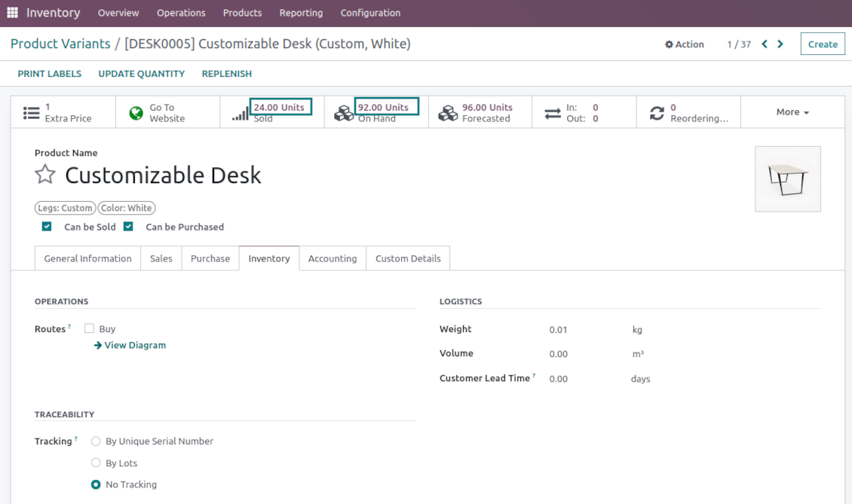Click the Go To Website globe icon
The height and width of the screenshot is (504, 852).
click(136, 113)
